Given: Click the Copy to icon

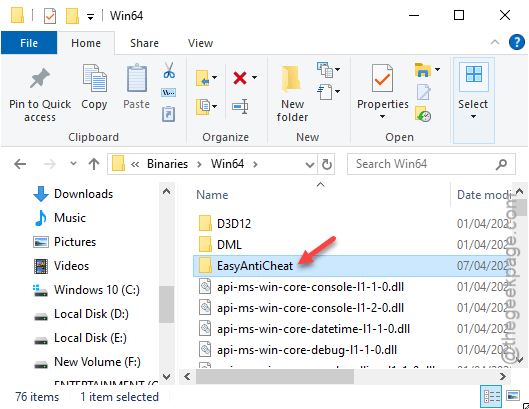Looking at the screenshot, I should coord(203,107).
